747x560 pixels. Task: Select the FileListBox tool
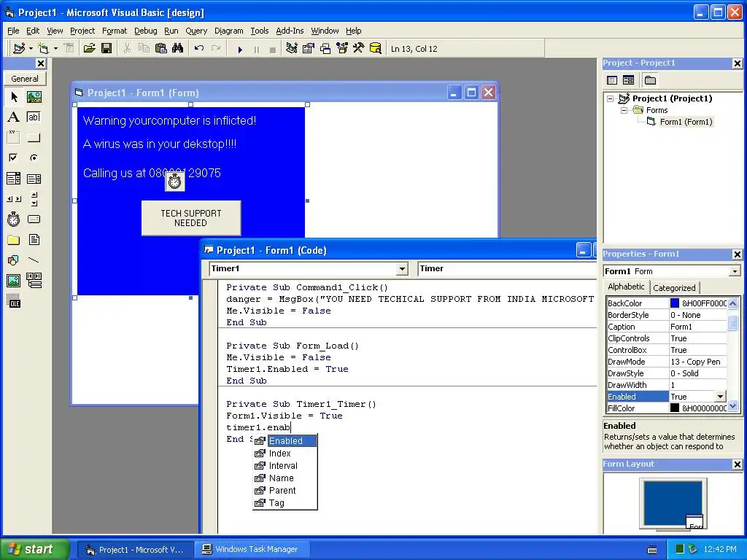34,239
